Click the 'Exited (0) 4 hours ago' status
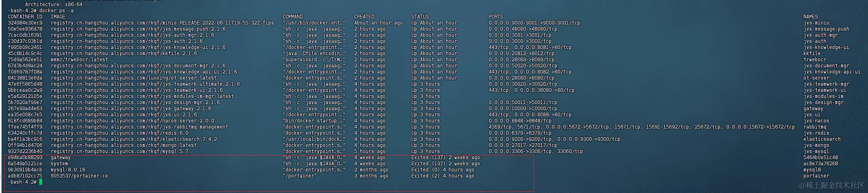Viewport: 868px width, 193px height. coord(443,170)
